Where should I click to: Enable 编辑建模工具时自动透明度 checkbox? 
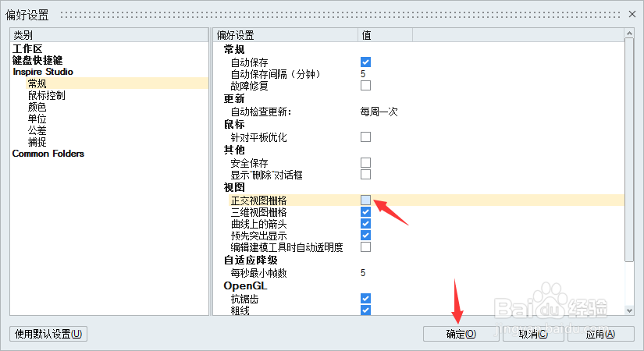click(x=365, y=246)
